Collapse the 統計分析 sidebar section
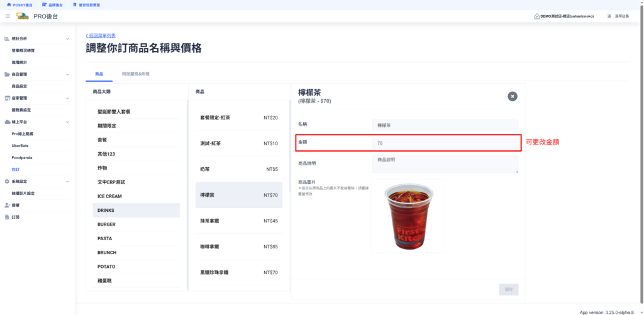This screenshot has height=315, width=644. (67, 39)
